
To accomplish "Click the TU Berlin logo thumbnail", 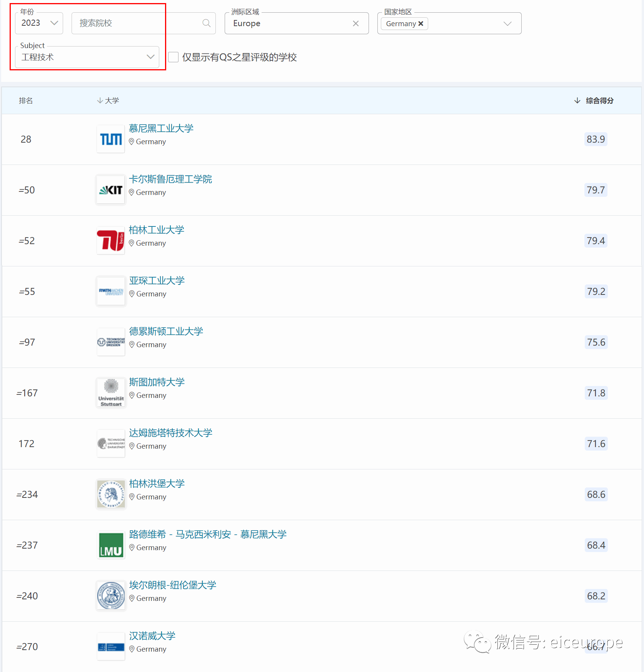I will [111, 241].
